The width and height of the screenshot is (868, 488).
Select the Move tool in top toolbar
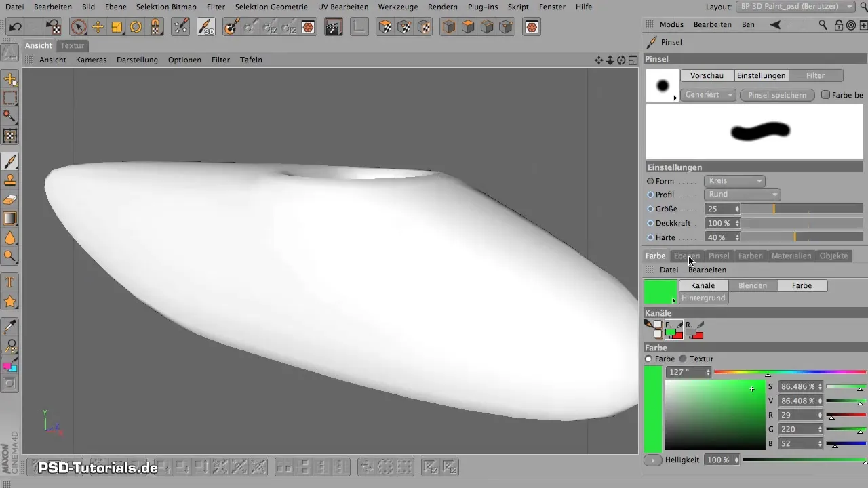[x=98, y=27]
